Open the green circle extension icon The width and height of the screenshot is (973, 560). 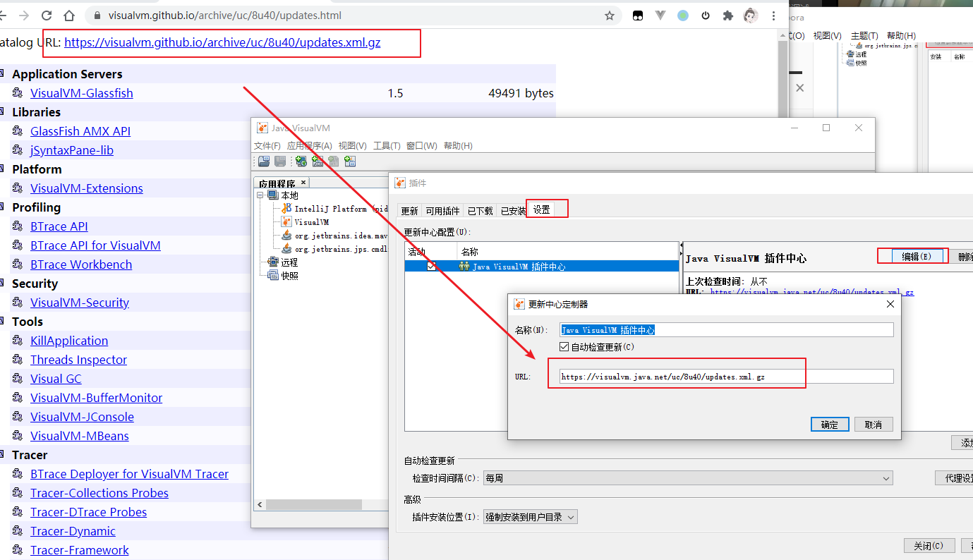tap(683, 16)
